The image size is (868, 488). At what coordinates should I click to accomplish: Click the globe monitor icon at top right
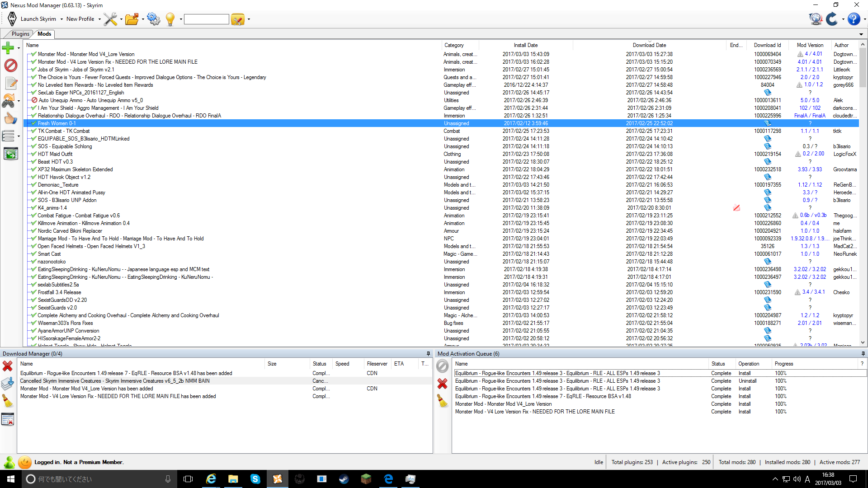point(816,19)
